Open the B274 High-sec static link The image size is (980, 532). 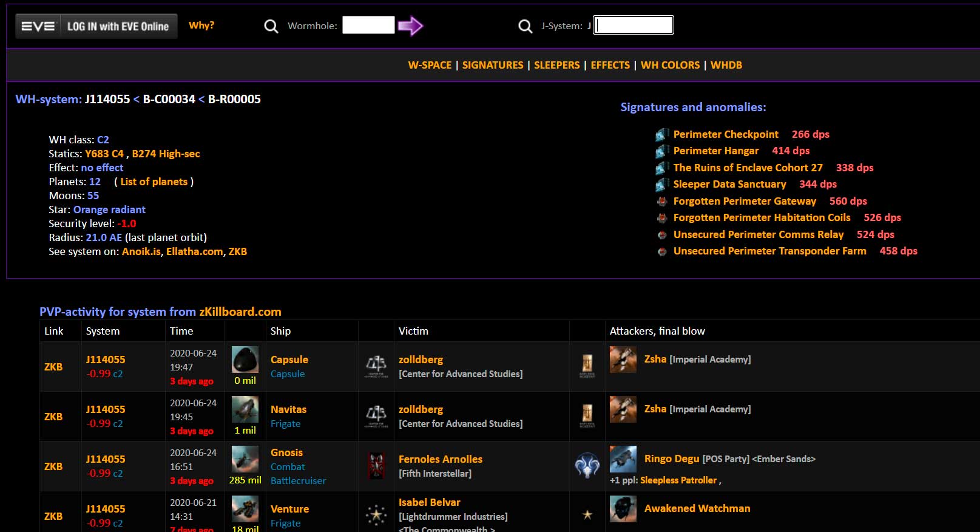(x=166, y=154)
